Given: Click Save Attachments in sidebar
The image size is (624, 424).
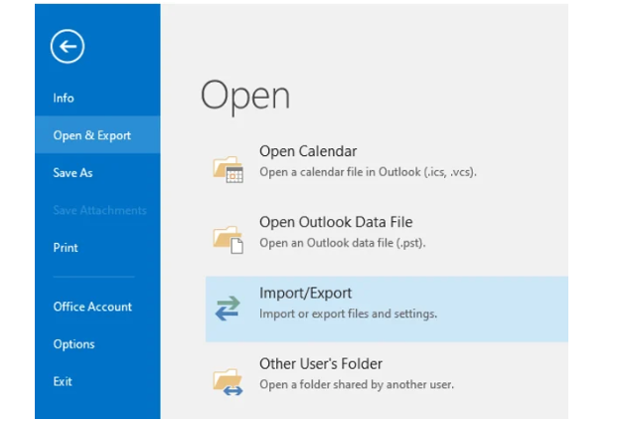Looking at the screenshot, I should click(x=98, y=210).
